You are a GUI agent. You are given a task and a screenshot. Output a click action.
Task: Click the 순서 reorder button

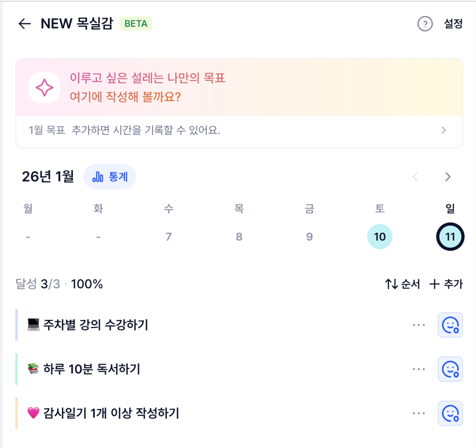point(402,284)
